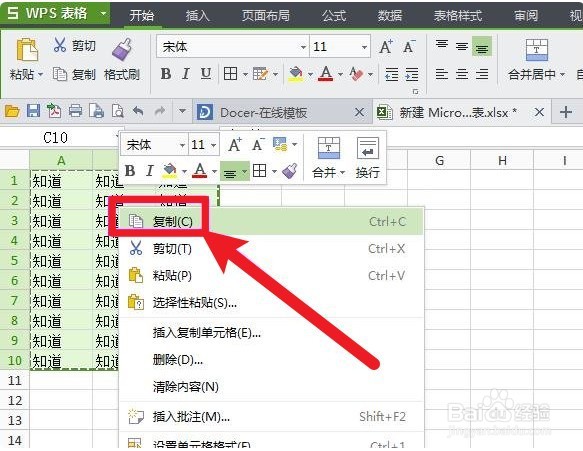Screen dimensions: 583x451
Task: Decrease font size in ribbon
Action: pyautogui.click(x=409, y=47)
